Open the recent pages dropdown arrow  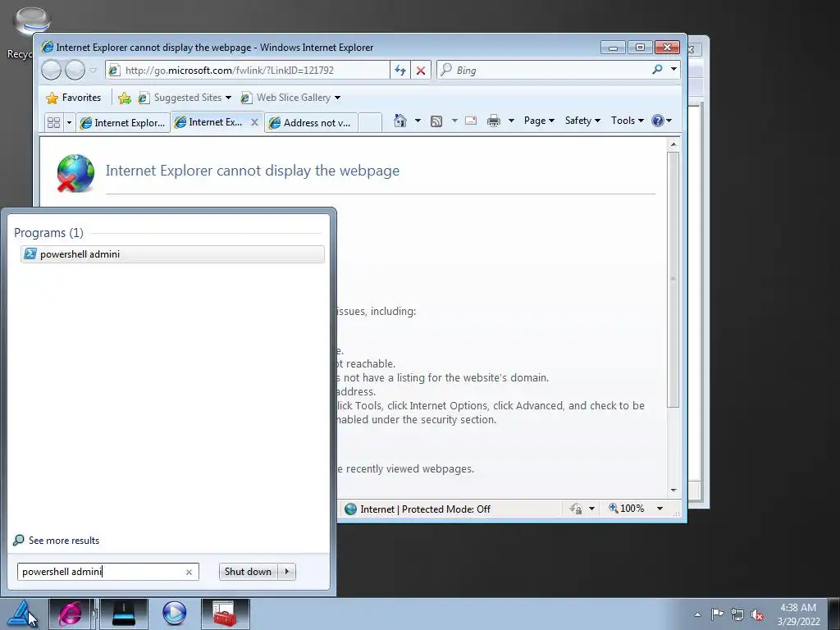[x=94, y=71]
